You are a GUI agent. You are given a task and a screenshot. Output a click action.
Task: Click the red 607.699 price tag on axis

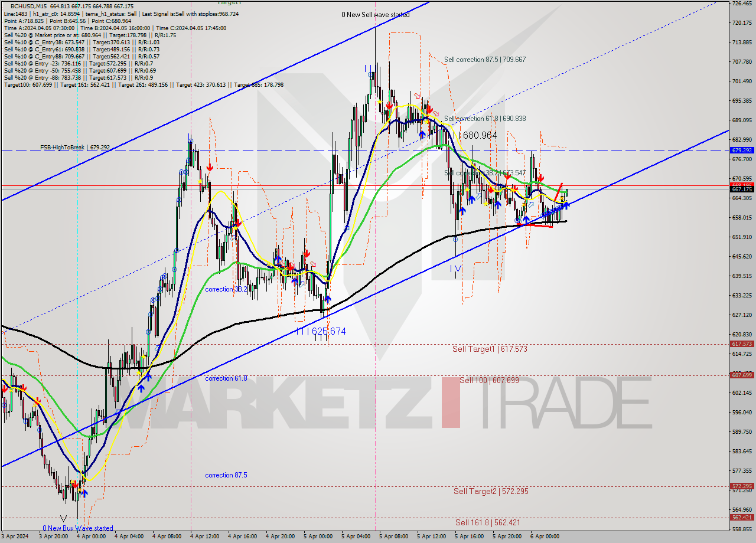pyautogui.click(x=742, y=375)
